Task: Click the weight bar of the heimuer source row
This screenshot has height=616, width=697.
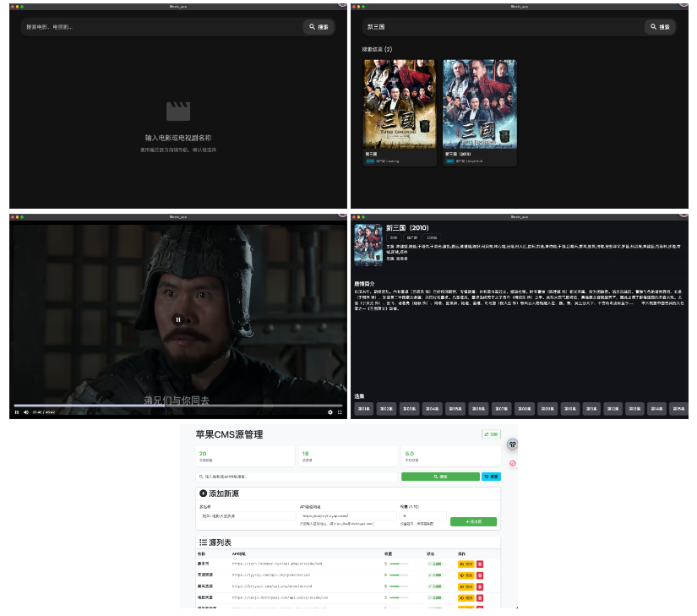Action: pos(399,564)
